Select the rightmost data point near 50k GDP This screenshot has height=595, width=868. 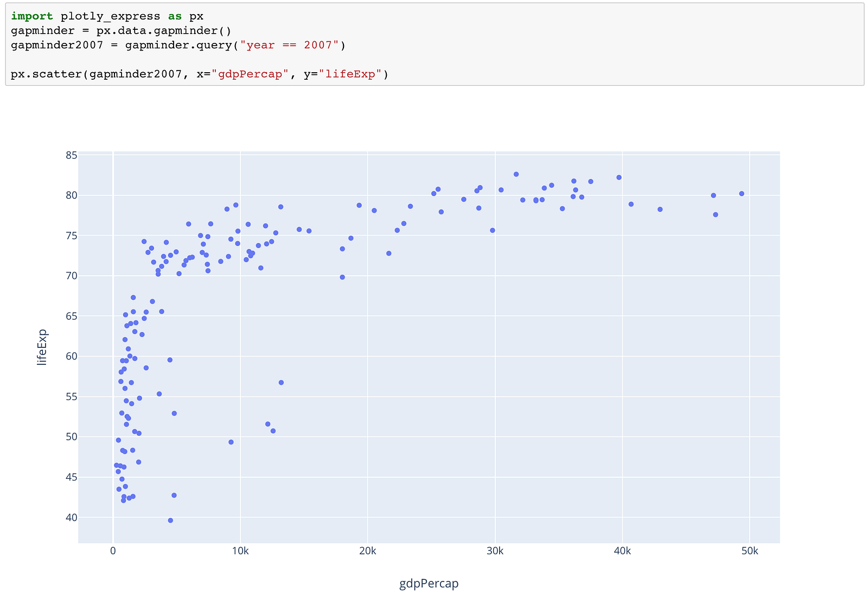point(742,194)
